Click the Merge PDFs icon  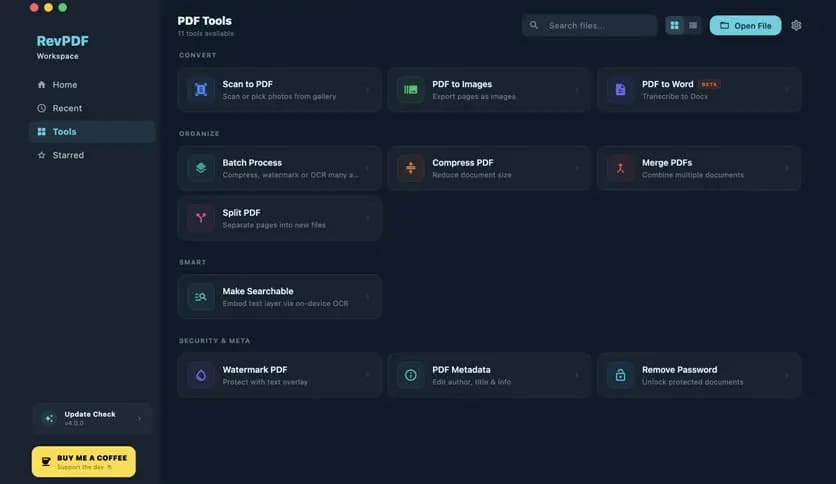[620, 168]
